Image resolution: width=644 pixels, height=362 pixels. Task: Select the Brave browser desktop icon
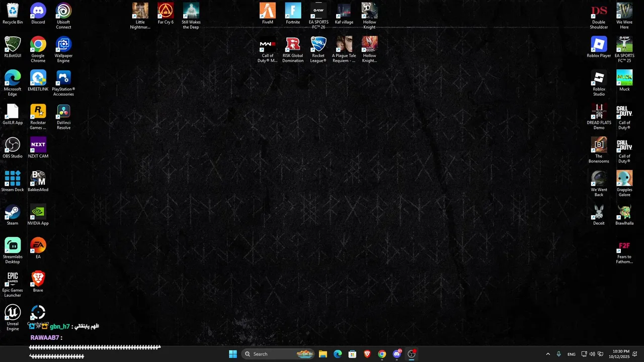[x=38, y=283]
